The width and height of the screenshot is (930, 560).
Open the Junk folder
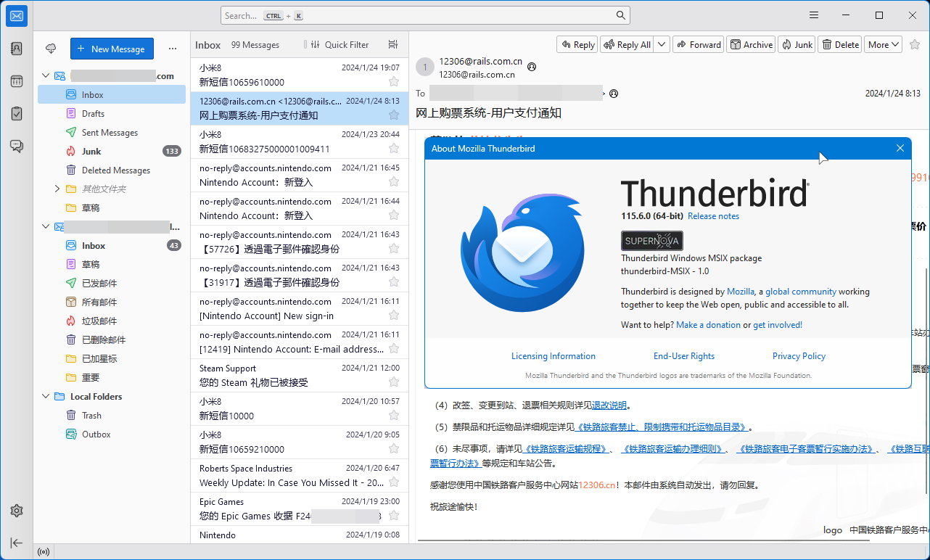pyautogui.click(x=112, y=151)
